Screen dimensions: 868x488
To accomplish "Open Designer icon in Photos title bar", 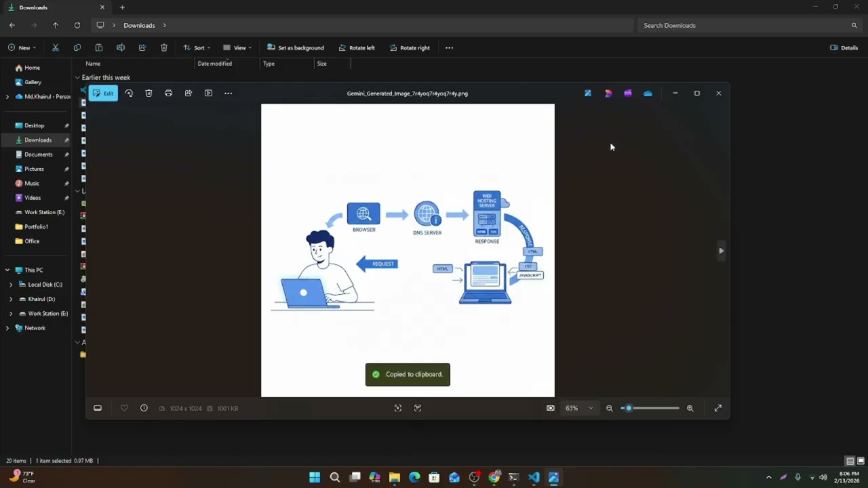I will (x=608, y=94).
